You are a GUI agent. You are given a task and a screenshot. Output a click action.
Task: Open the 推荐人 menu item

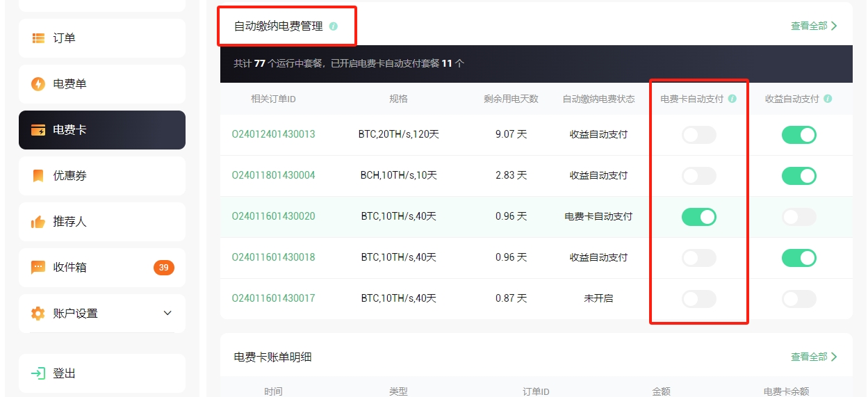click(x=102, y=222)
